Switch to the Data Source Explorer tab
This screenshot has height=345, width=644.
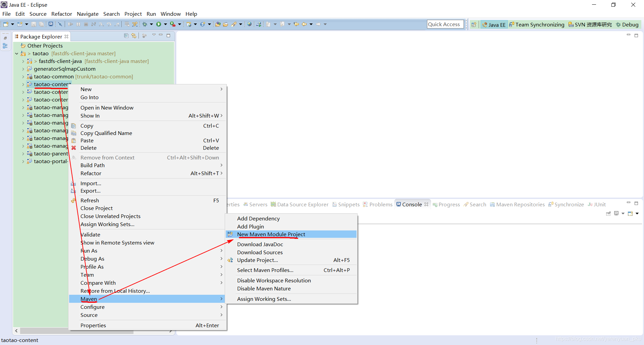[300, 204]
